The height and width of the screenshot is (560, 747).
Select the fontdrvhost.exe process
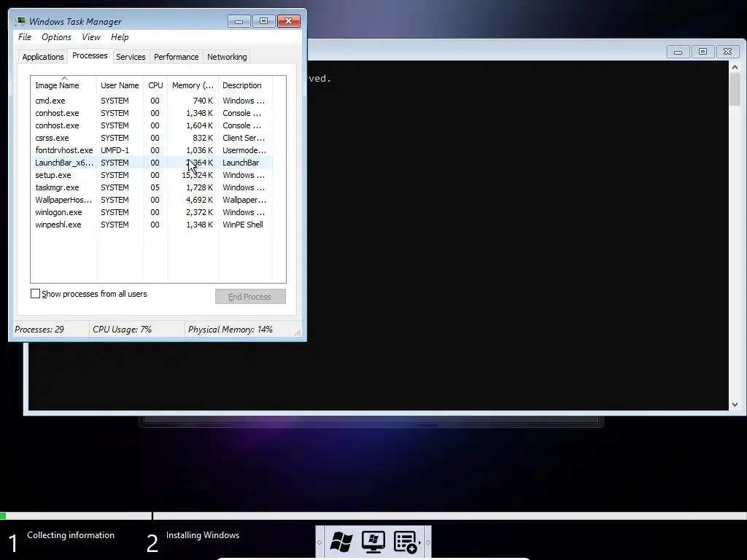coord(152,150)
